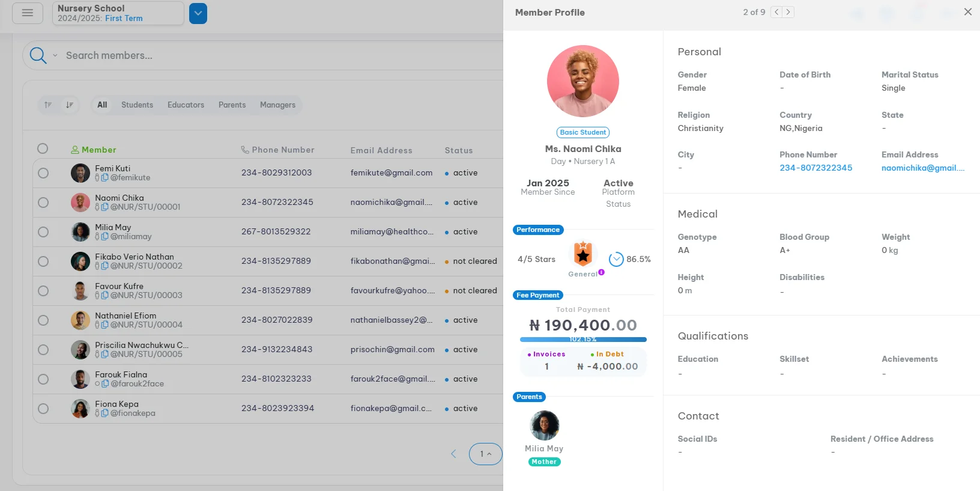This screenshot has height=491, width=980.
Task: Open the hamburger menu
Action: pos(27,13)
